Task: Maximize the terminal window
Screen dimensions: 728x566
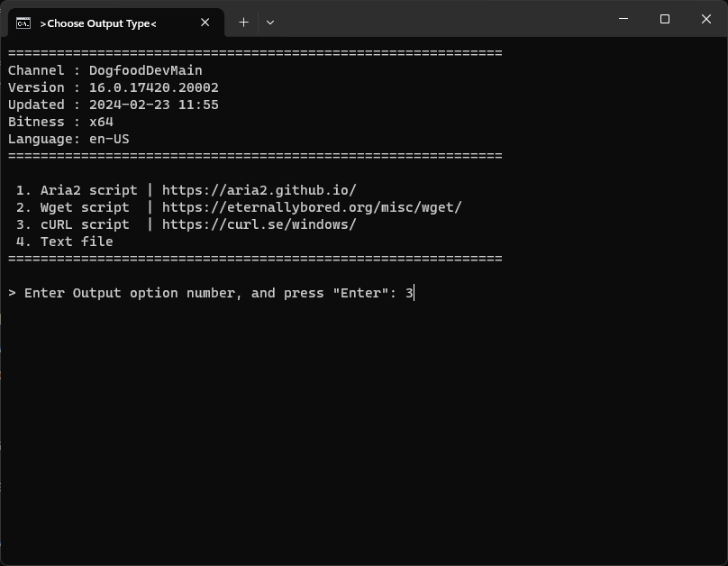Action: (665, 19)
